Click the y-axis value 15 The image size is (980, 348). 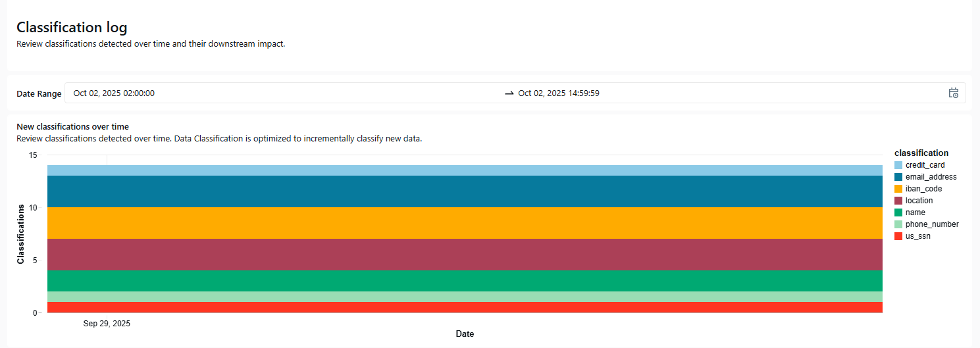pyautogui.click(x=34, y=155)
